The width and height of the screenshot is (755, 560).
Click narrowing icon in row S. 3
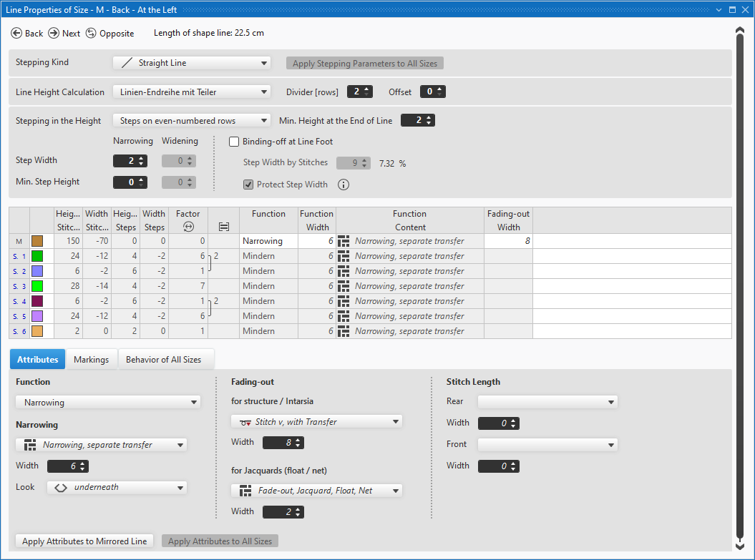pyautogui.click(x=344, y=286)
